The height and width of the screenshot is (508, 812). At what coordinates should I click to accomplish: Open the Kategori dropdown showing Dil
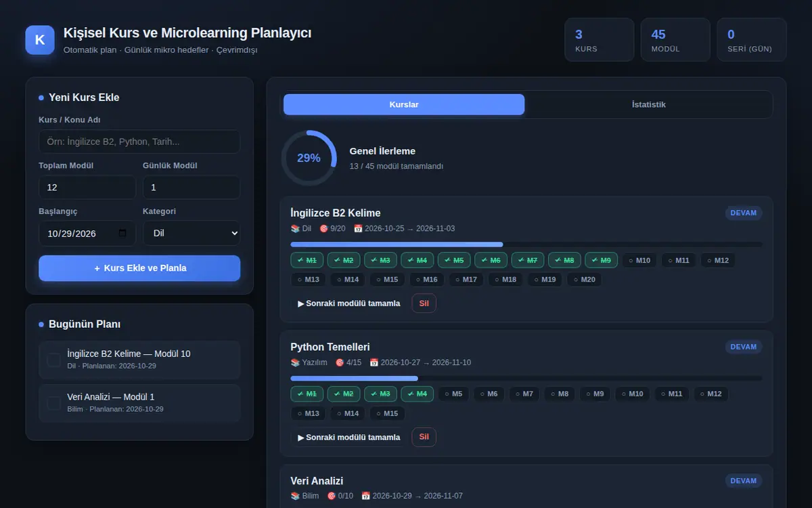191,233
